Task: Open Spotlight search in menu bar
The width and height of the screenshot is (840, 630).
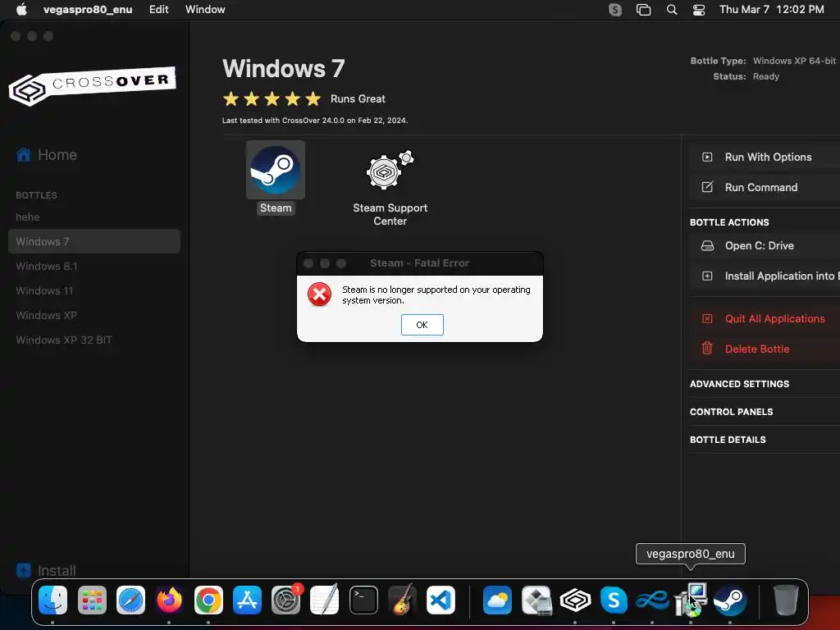Action: [x=672, y=10]
